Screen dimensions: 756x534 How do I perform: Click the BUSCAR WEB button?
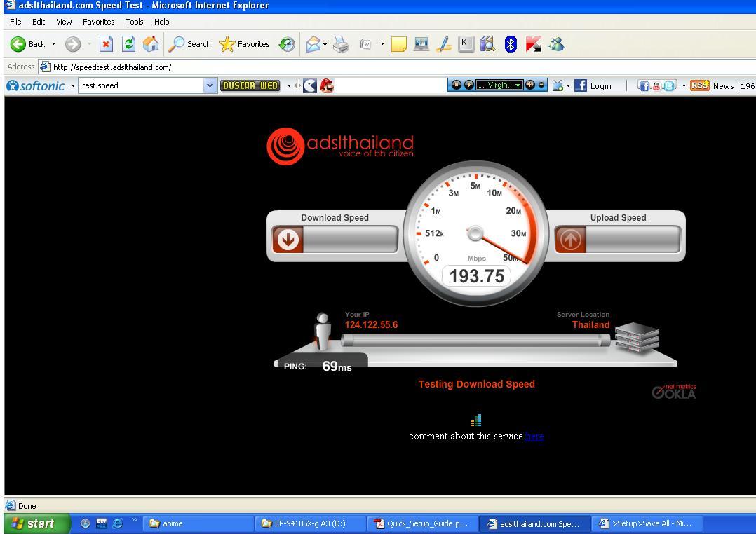[250, 85]
